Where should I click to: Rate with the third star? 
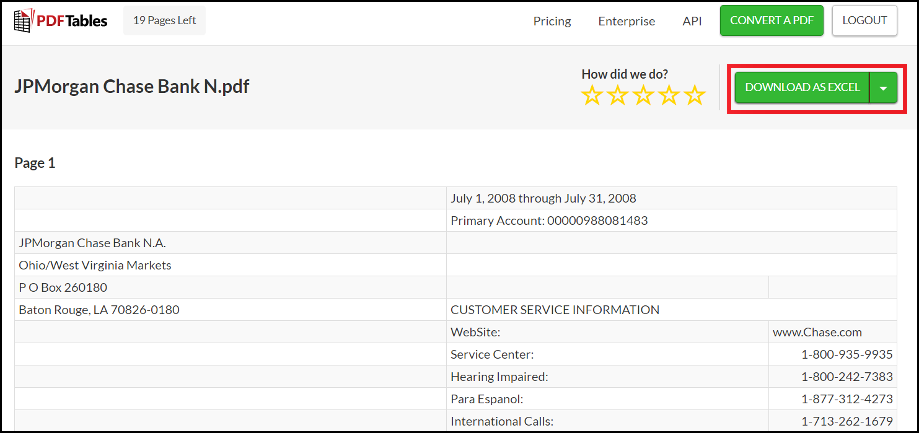644,95
